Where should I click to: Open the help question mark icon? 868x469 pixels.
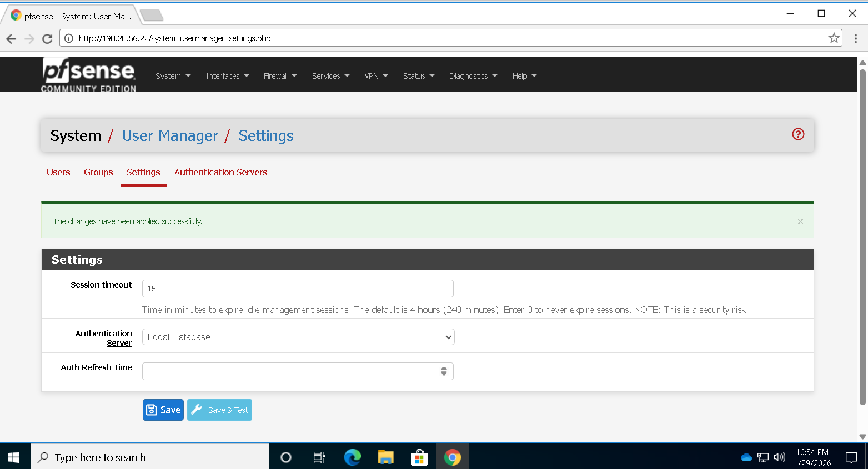(x=797, y=134)
